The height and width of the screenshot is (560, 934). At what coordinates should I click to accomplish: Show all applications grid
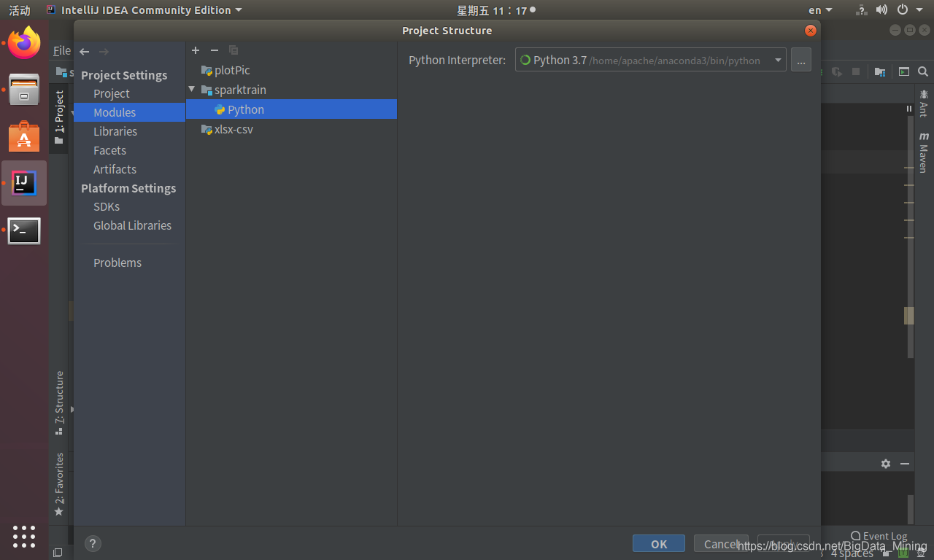[24, 536]
